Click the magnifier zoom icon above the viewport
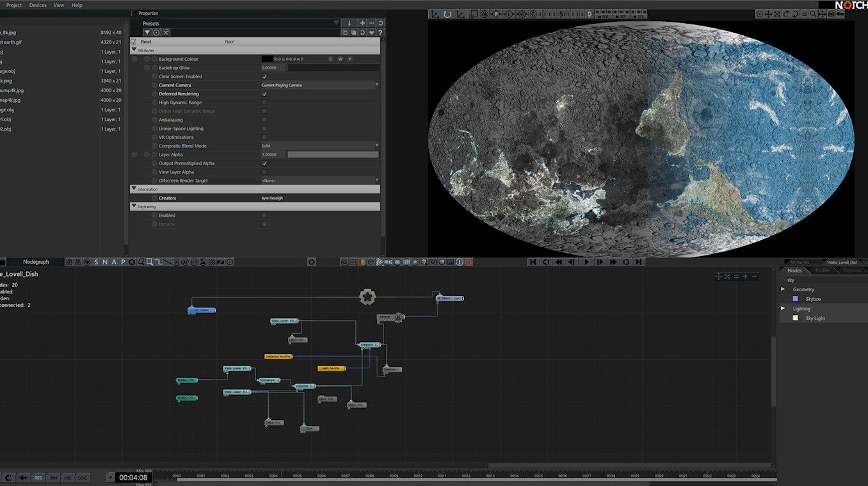The height and width of the screenshot is (486, 868). coord(813,14)
